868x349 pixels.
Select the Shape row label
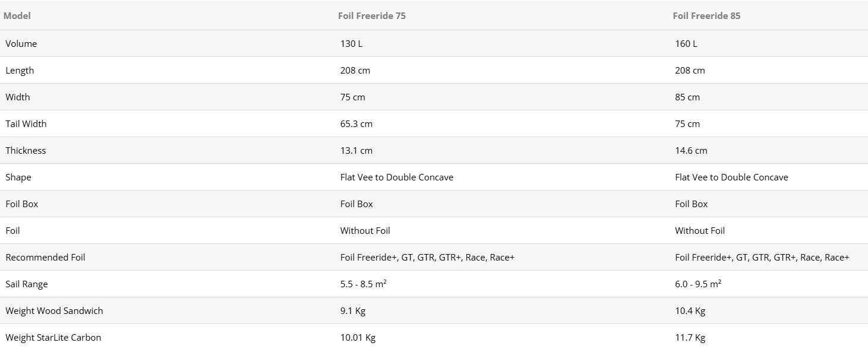click(18, 177)
